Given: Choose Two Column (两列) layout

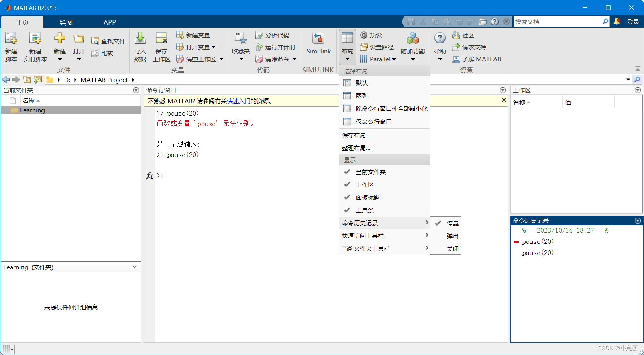Looking at the screenshot, I should pos(384,96).
